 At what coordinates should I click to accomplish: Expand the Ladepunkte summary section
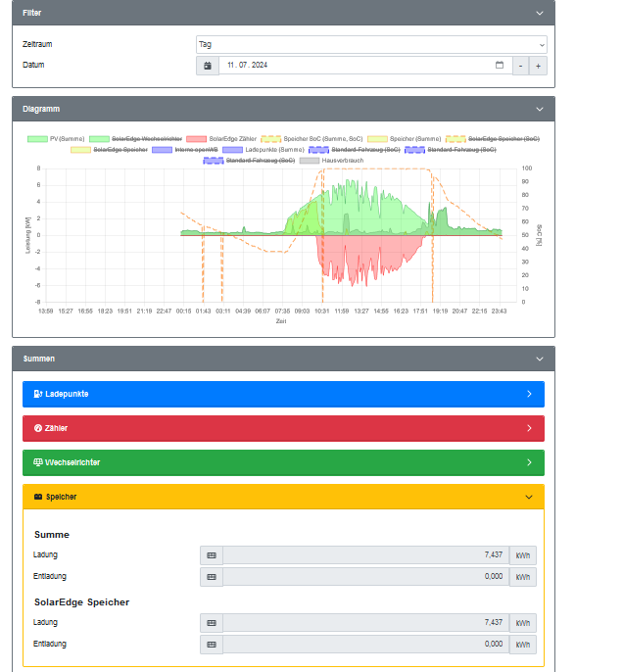(x=284, y=394)
